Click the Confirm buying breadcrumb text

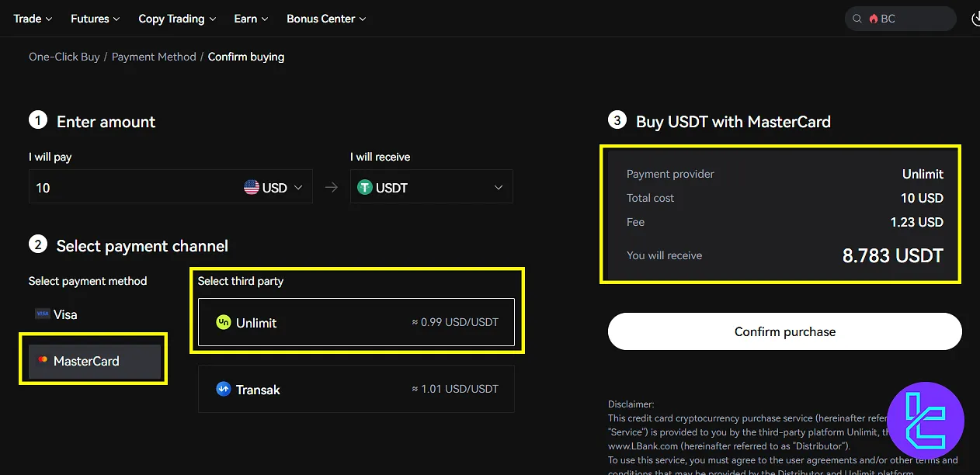[x=246, y=57]
